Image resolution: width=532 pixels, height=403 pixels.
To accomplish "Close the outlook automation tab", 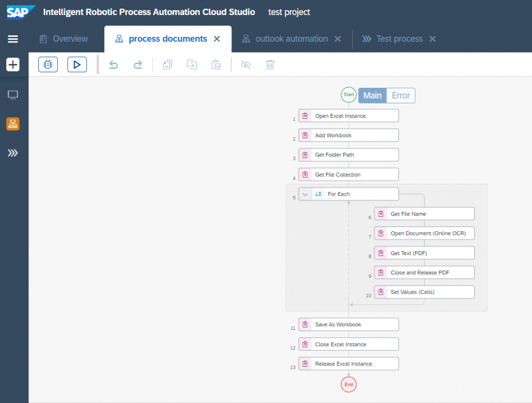I will pyautogui.click(x=338, y=39).
